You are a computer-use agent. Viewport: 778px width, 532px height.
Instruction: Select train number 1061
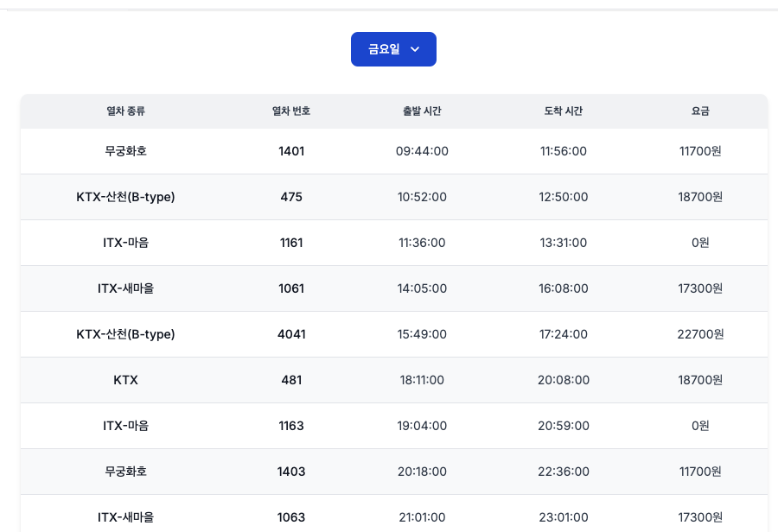(291, 288)
